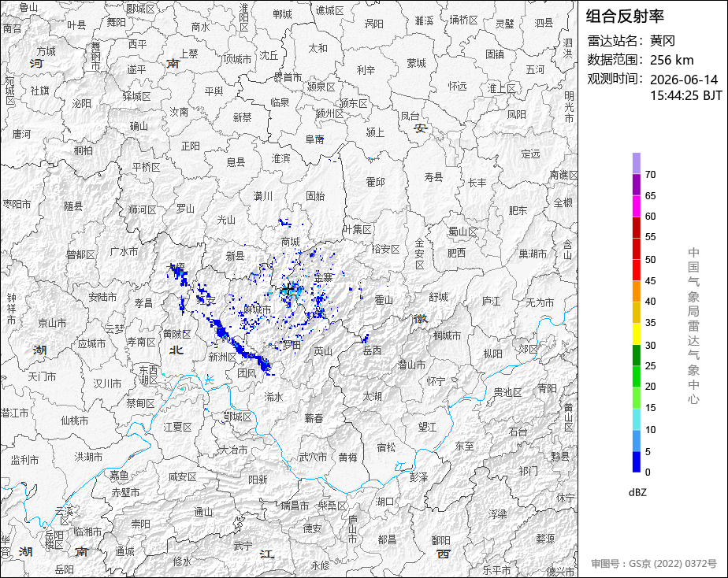Click the dBZ unit label
The height and width of the screenshot is (578, 728).
point(637,493)
